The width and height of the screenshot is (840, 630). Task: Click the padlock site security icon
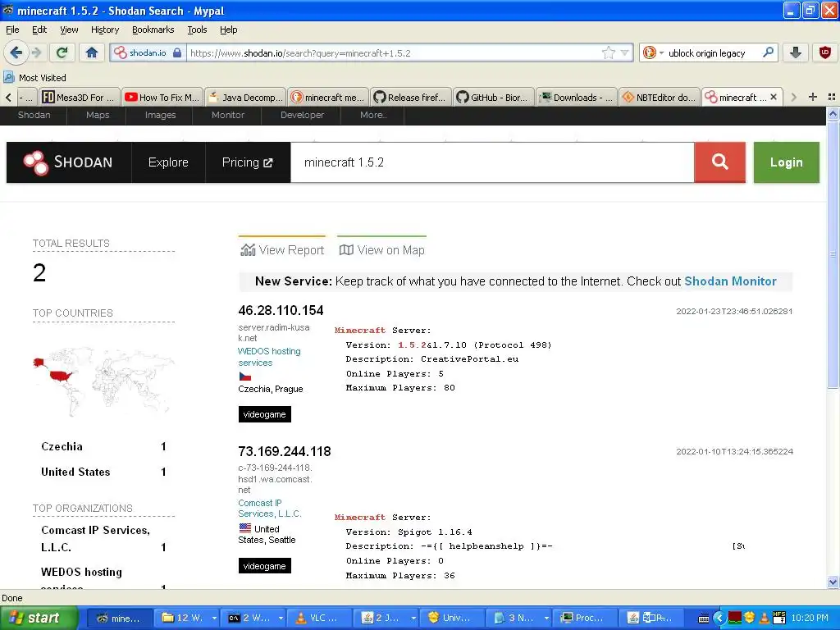click(x=177, y=52)
